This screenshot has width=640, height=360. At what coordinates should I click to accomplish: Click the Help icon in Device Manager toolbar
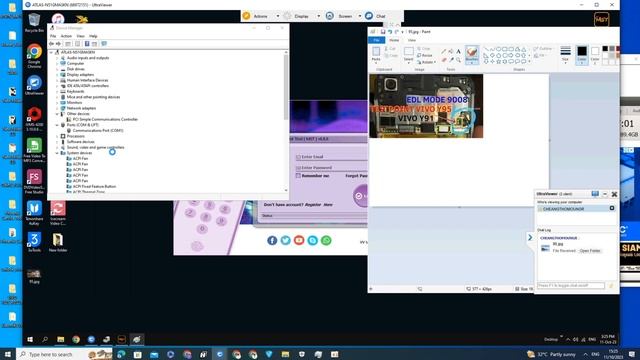(x=87, y=44)
